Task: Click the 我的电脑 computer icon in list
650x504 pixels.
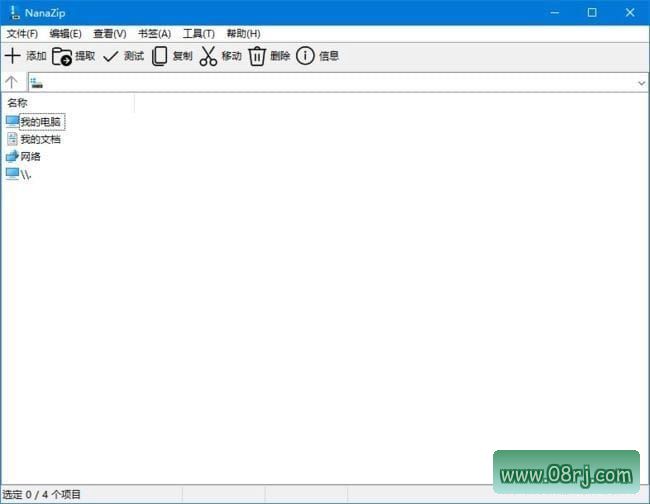Action: click(x=12, y=121)
